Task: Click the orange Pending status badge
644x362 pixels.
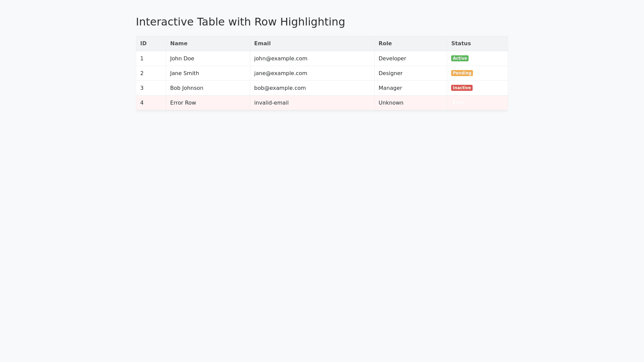Action: (462, 73)
